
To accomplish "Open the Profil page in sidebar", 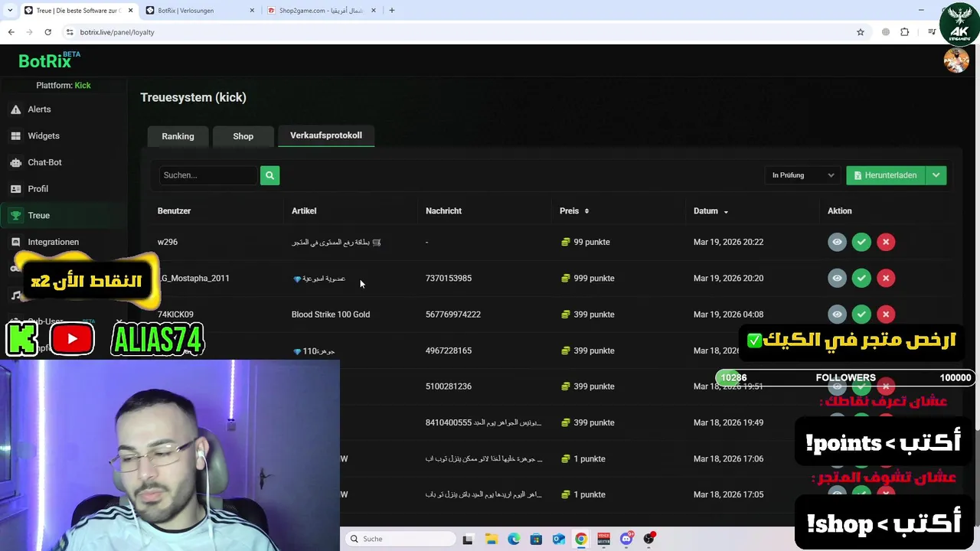I will pos(38,188).
